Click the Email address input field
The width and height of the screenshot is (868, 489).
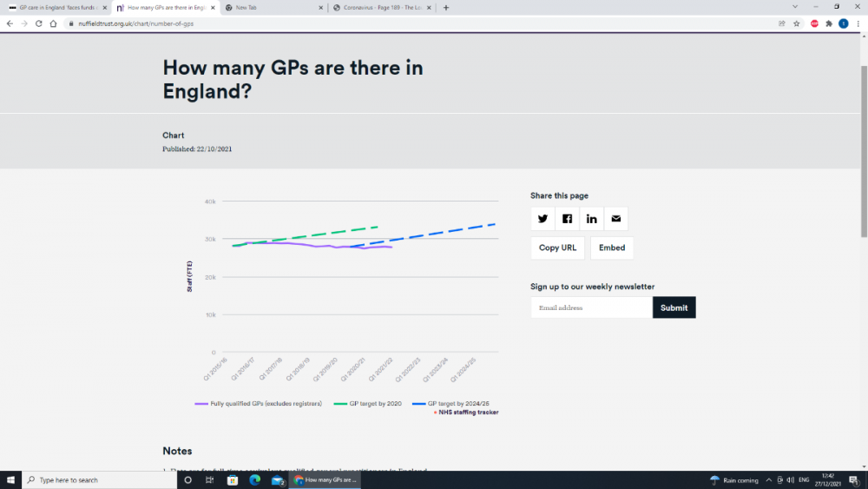[590, 307]
